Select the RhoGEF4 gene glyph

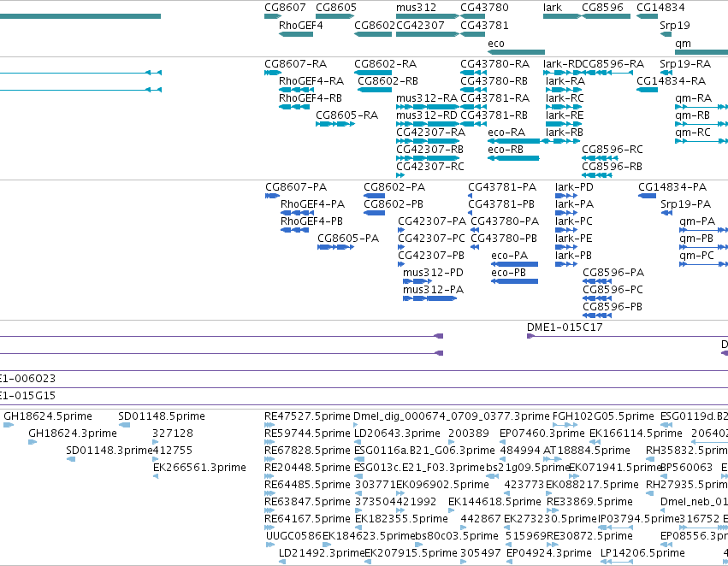pyautogui.click(x=296, y=34)
